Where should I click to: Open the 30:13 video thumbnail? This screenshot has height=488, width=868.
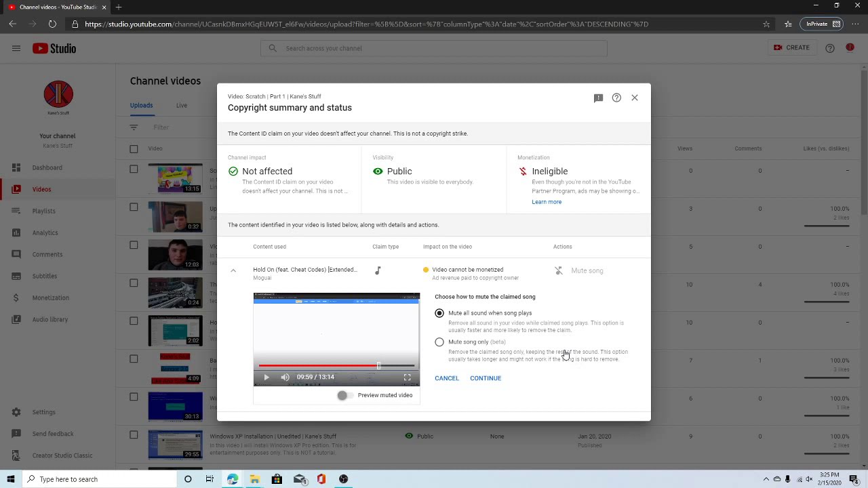click(x=175, y=406)
